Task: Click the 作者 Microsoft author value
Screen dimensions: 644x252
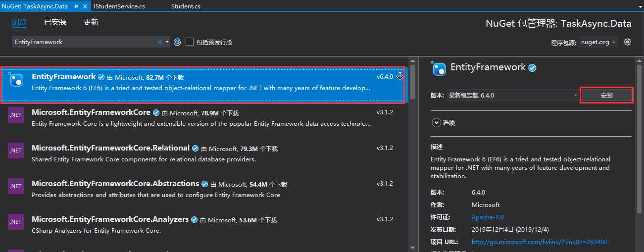Action: tap(486, 204)
